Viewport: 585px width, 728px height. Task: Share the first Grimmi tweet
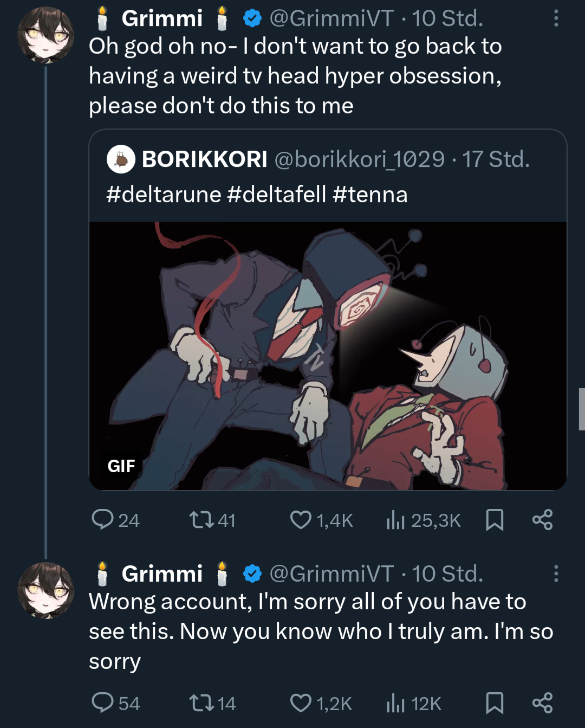pos(542,520)
